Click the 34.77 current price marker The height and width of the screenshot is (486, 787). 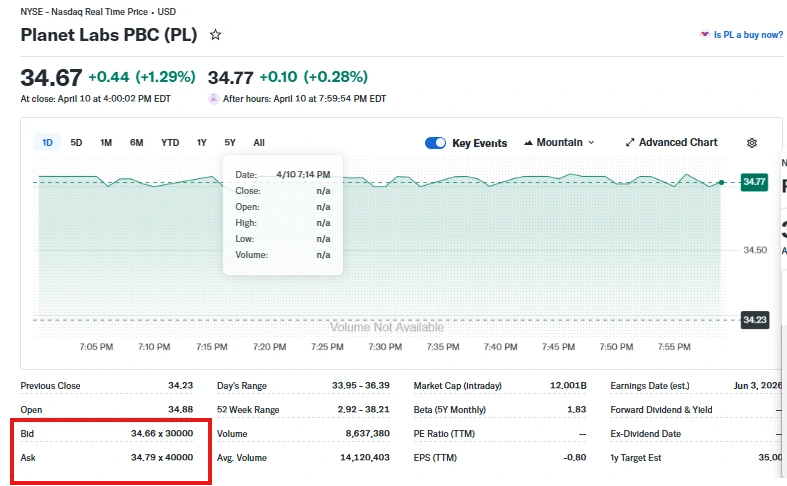(x=754, y=182)
